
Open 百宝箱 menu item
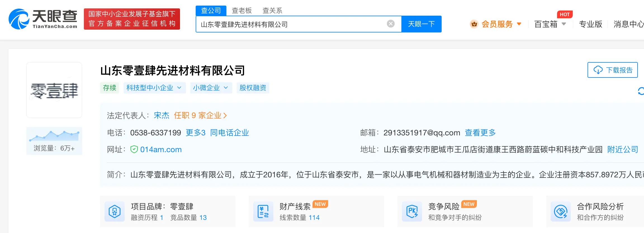[546, 24]
